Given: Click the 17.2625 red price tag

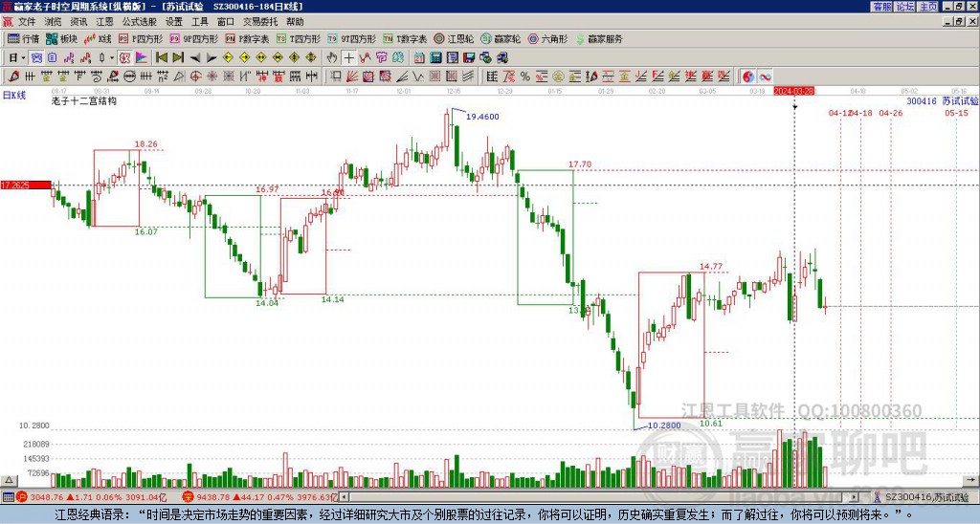Looking at the screenshot, I should [x=26, y=186].
